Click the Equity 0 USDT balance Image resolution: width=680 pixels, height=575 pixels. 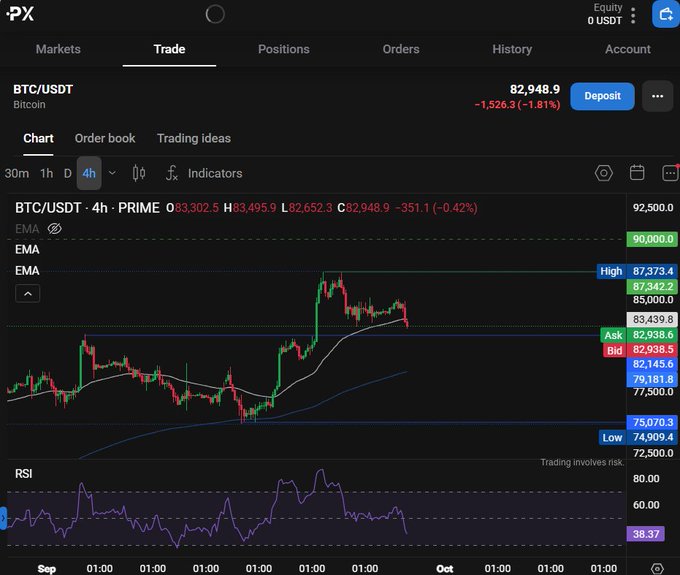[x=605, y=14]
